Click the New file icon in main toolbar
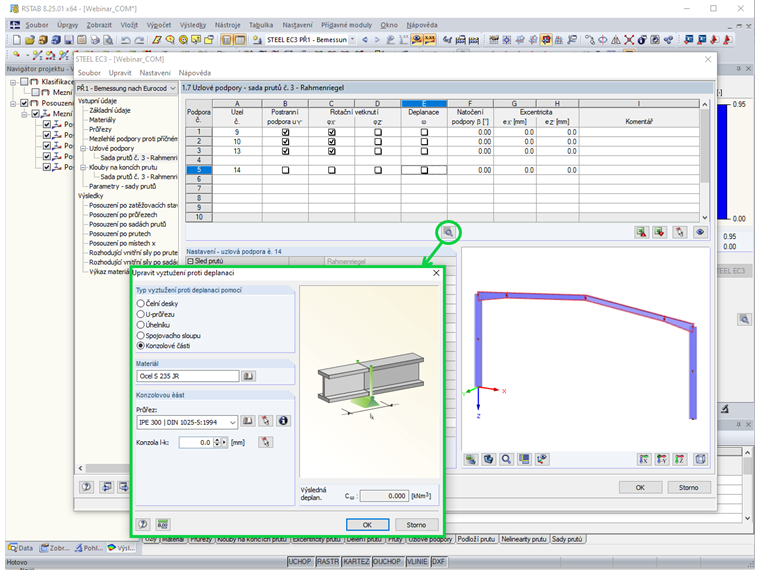This screenshot has height=570, width=760. [x=17, y=40]
